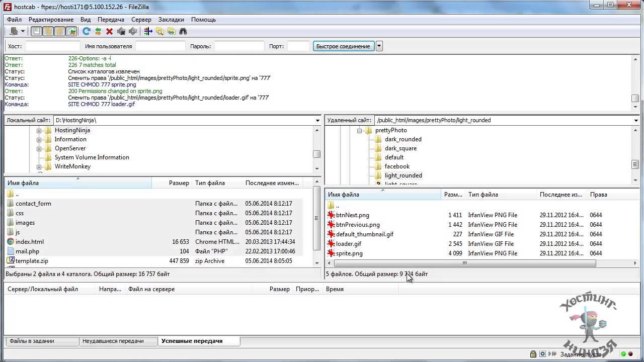Open the Закладки menu

[171, 20]
